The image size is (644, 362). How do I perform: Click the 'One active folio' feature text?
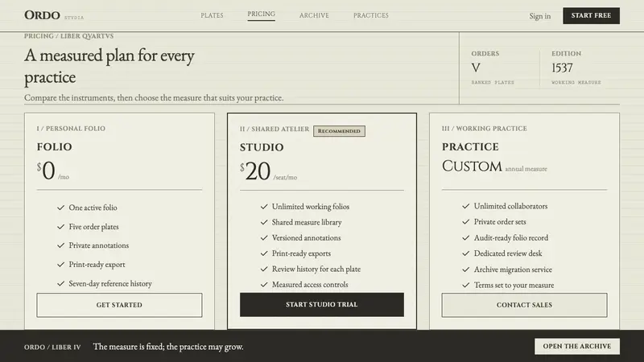(x=93, y=208)
